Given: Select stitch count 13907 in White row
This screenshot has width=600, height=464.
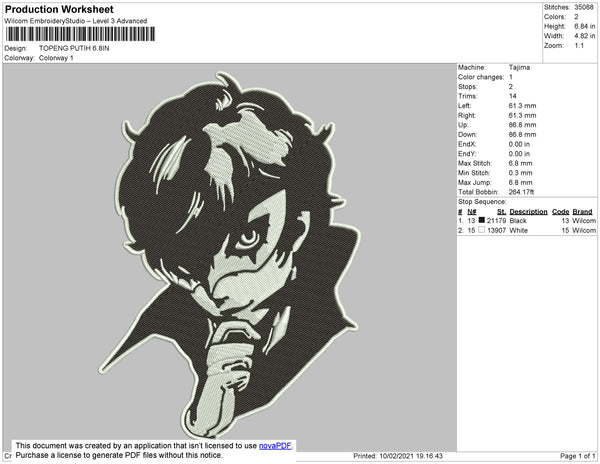Looking at the screenshot, I should pos(496,230).
